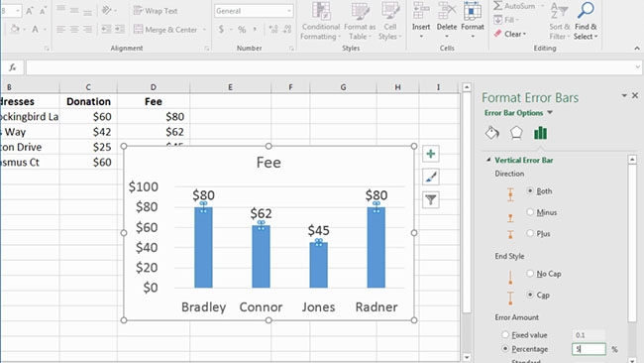Open the Cell Styles gallery
644x363 pixels.
pyautogui.click(x=389, y=21)
